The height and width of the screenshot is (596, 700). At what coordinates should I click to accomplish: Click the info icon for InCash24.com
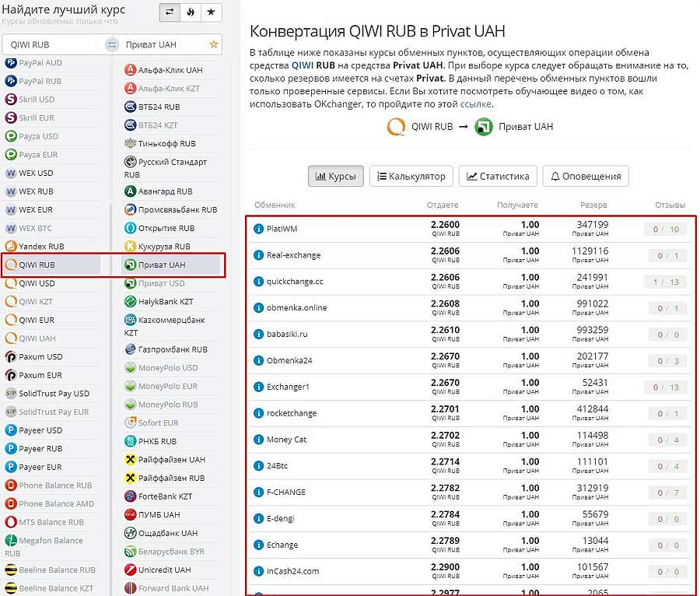[x=258, y=571]
